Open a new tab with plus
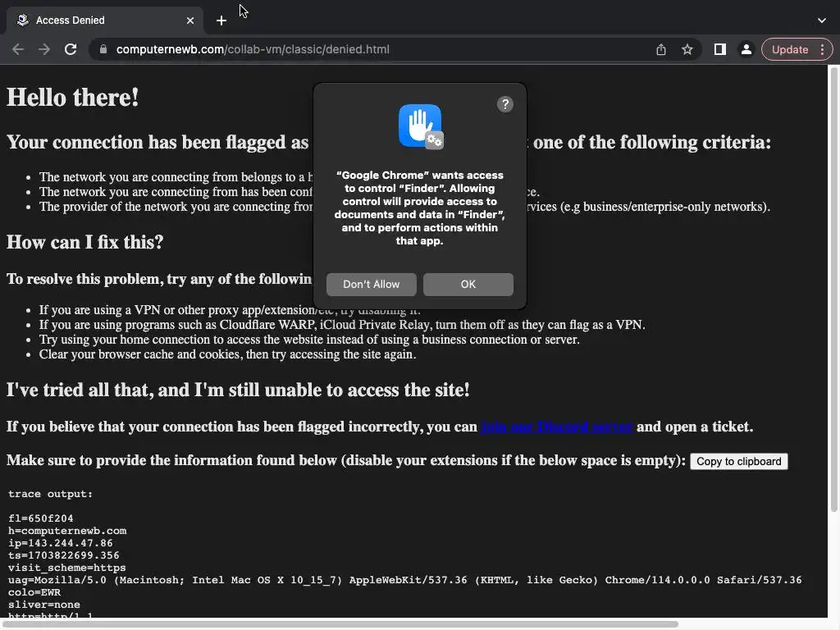 [221, 21]
